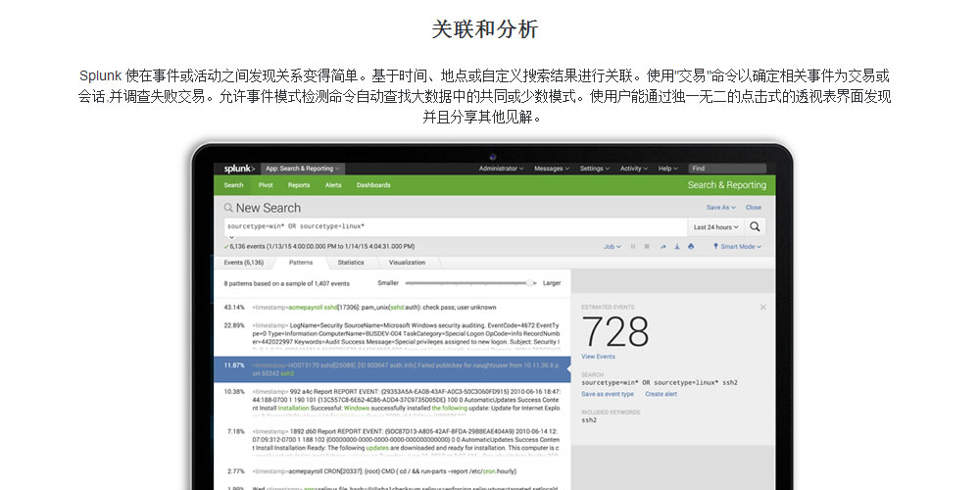Switch to Statistics tab
Screen dimensions: 980x490
point(351,263)
